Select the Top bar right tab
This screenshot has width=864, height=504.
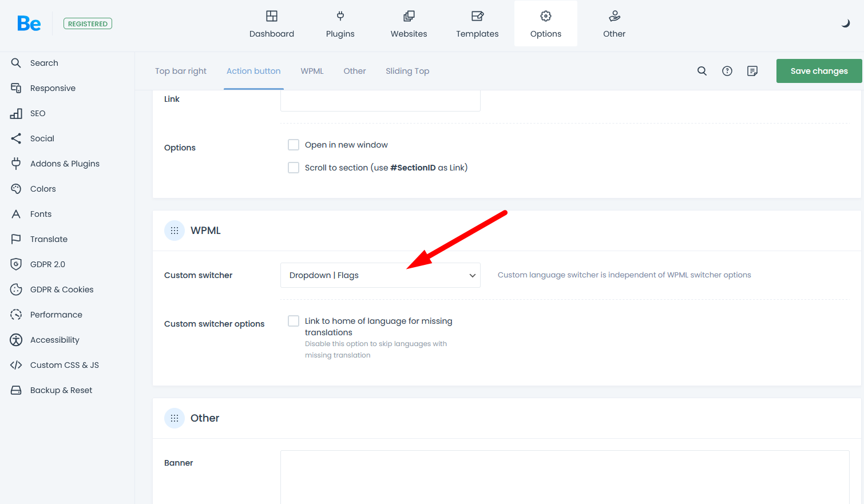point(181,71)
